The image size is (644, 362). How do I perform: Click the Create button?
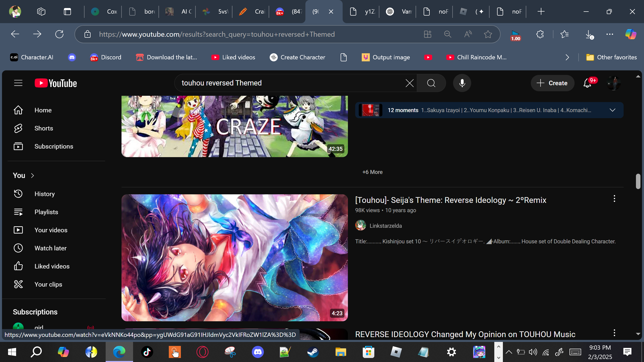552,83
